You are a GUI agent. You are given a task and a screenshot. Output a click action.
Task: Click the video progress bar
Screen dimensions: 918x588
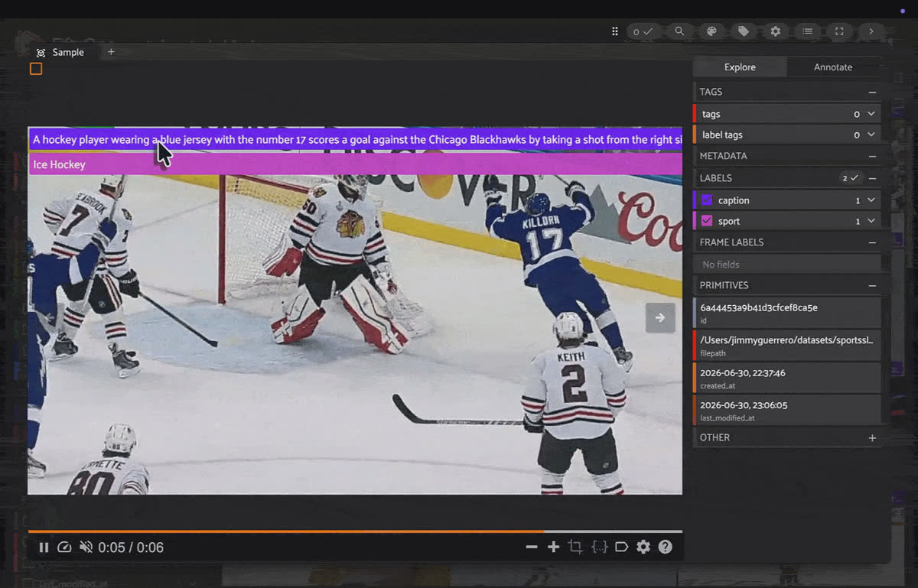(355, 531)
